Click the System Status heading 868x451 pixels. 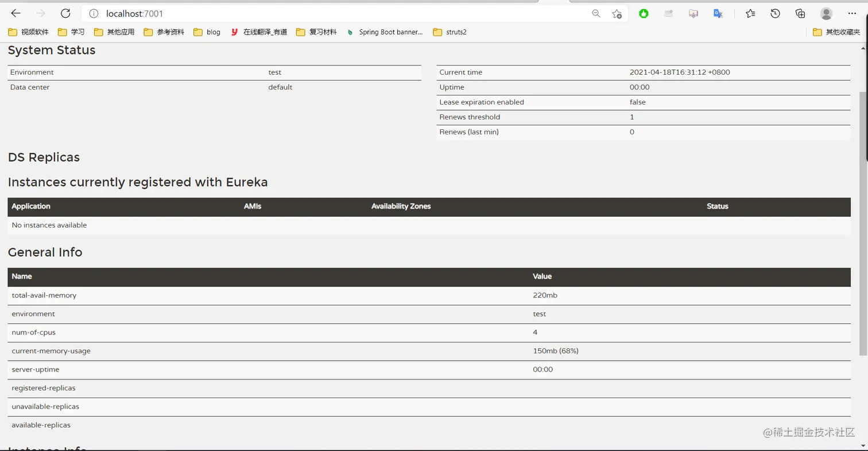pos(52,50)
